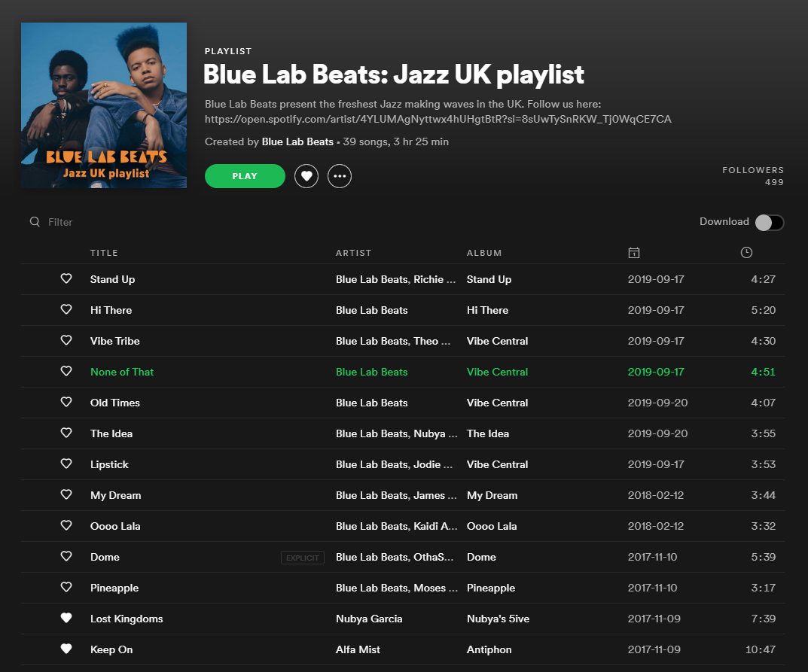Follow playlist with circled heart button
This screenshot has width=808, height=672.
306,176
